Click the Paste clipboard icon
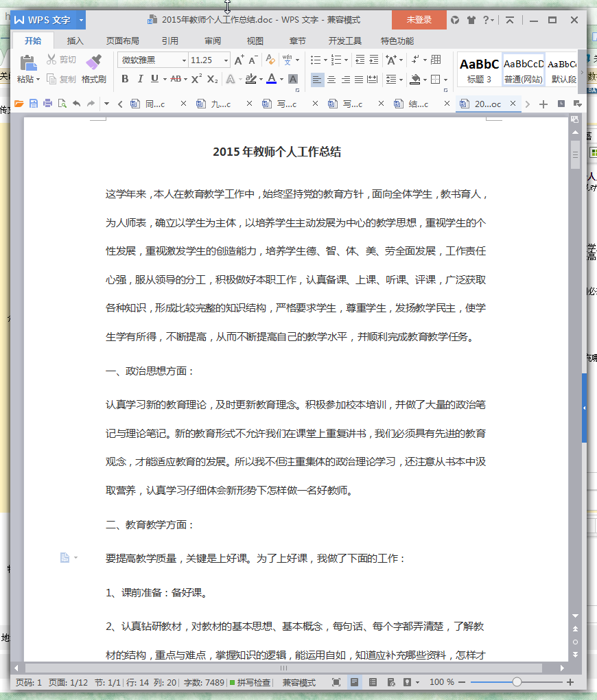Screen dimensions: 597x700 click(x=28, y=62)
